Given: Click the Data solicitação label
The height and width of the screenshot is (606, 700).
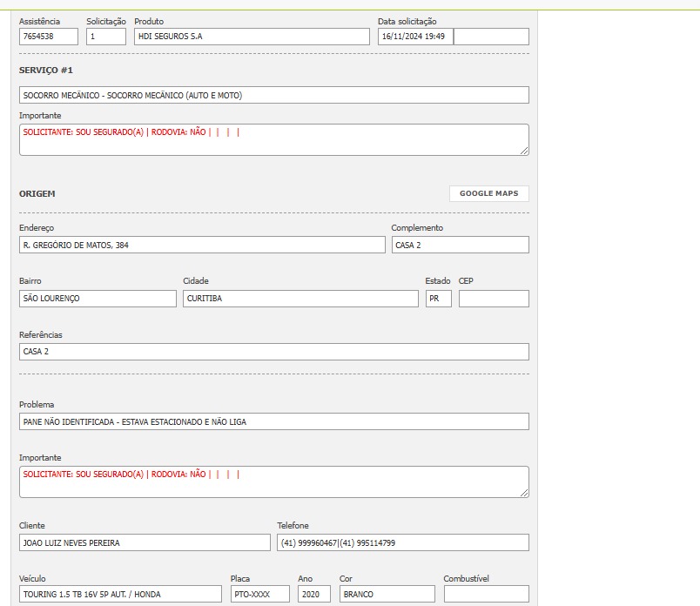Looking at the screenshot, I should tap(407, 22).
